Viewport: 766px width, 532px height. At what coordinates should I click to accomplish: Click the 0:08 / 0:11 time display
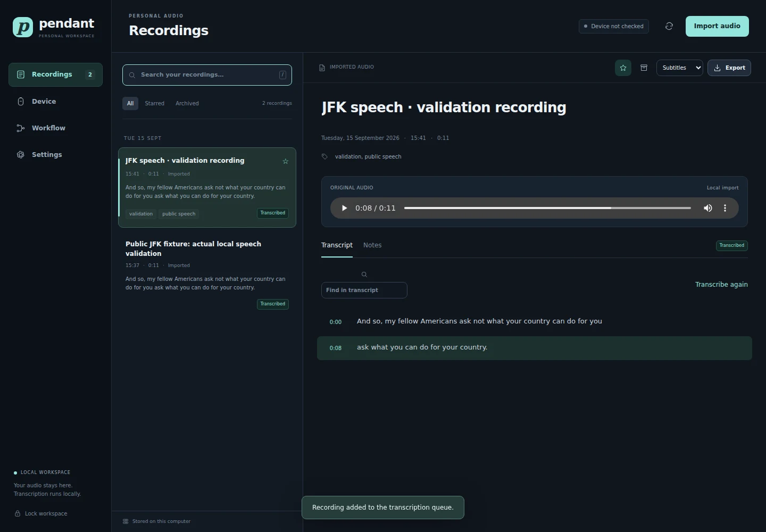[x=376, y=208]
